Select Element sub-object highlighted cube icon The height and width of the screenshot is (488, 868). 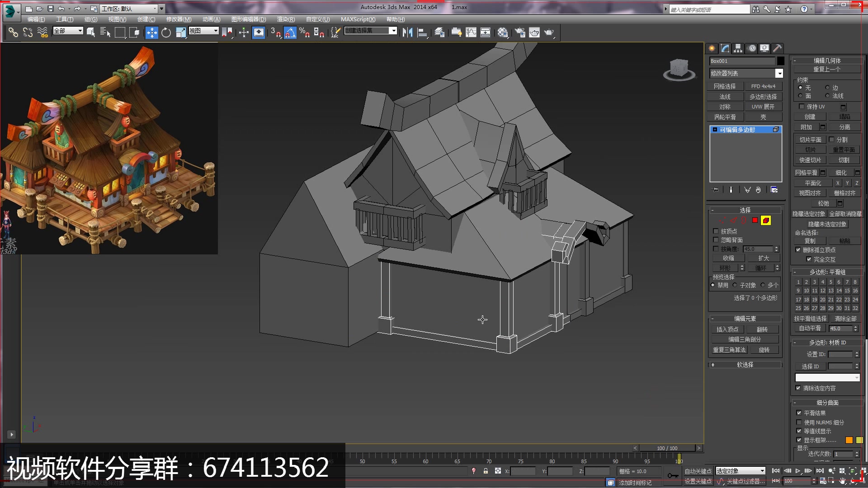point(765,220)
